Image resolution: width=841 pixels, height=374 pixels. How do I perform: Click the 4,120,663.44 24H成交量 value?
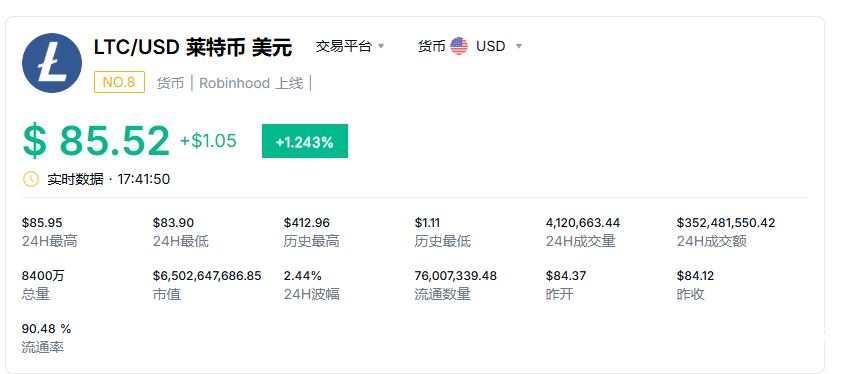pos(583,223)
